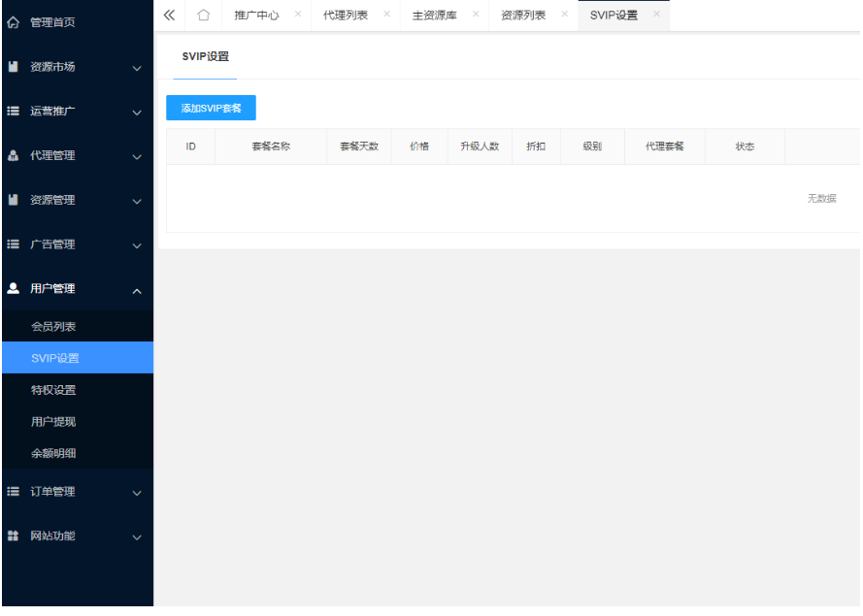Click the 资源市场 sidebar icon
863x616 pixels.
pos(14,67)
